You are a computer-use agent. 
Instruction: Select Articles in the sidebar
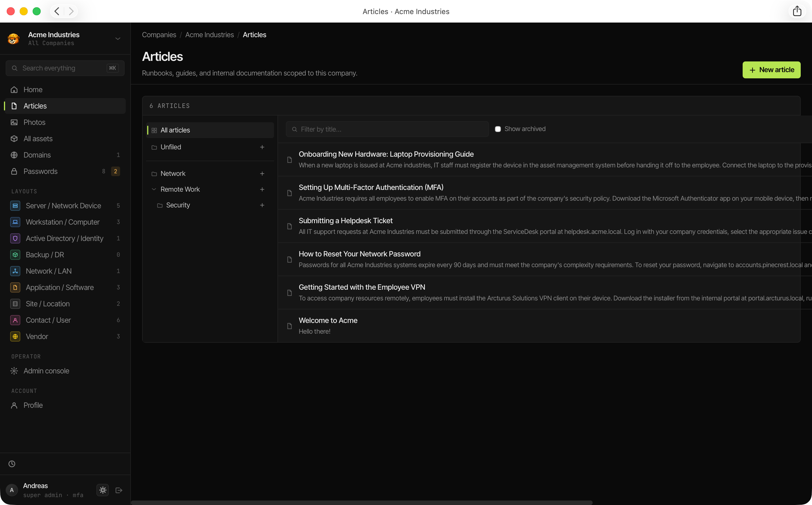[65, 106]
